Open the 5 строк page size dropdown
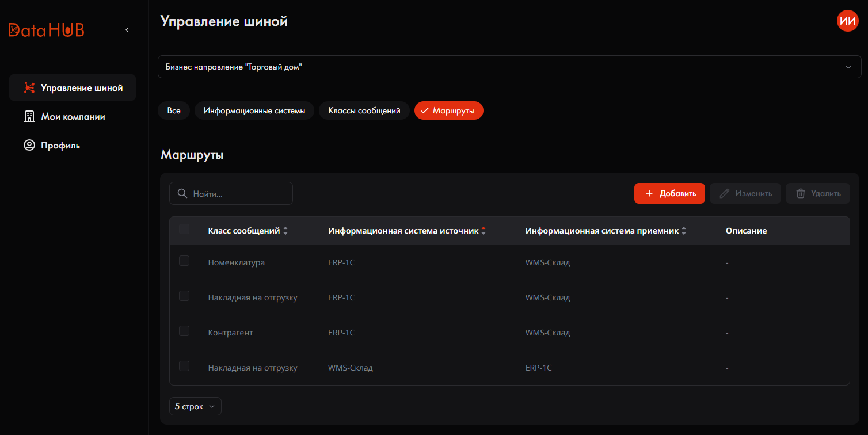Viewport: 868px width, 435px height. [x=195, y=406]
